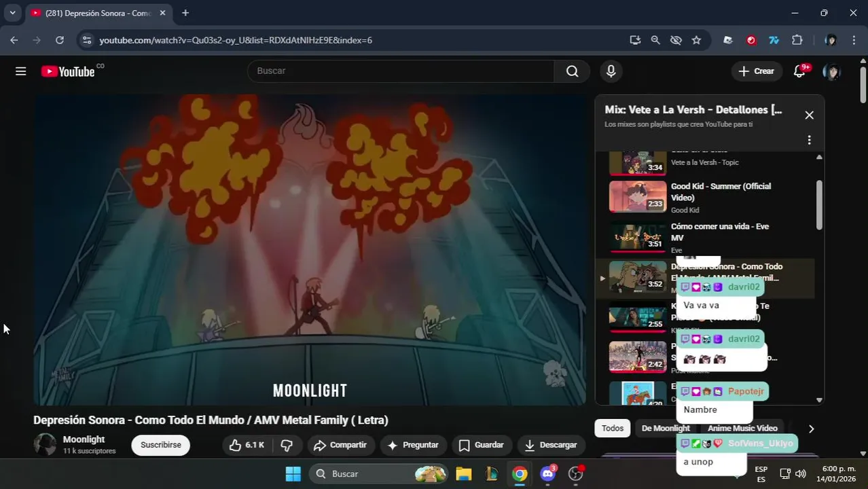Click the Windows taskbar Buscar box
Screen dimensions: 868x489
tap(379, 474)
